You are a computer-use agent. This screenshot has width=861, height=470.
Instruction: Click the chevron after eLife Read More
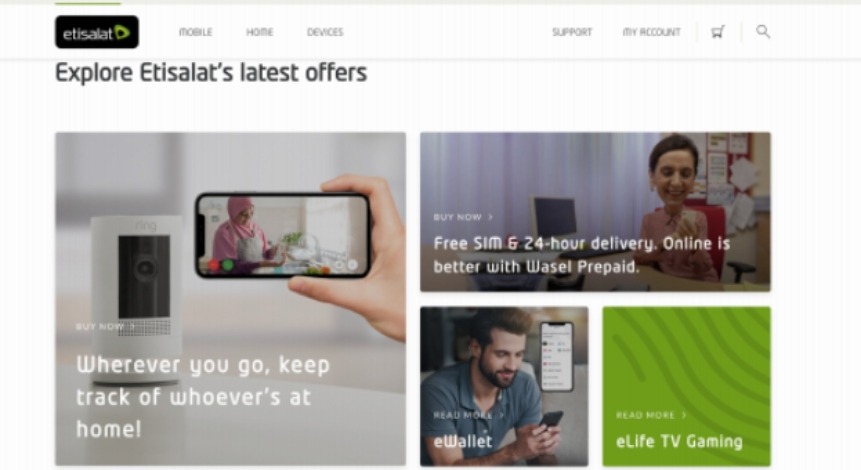[x=684, y=415]
